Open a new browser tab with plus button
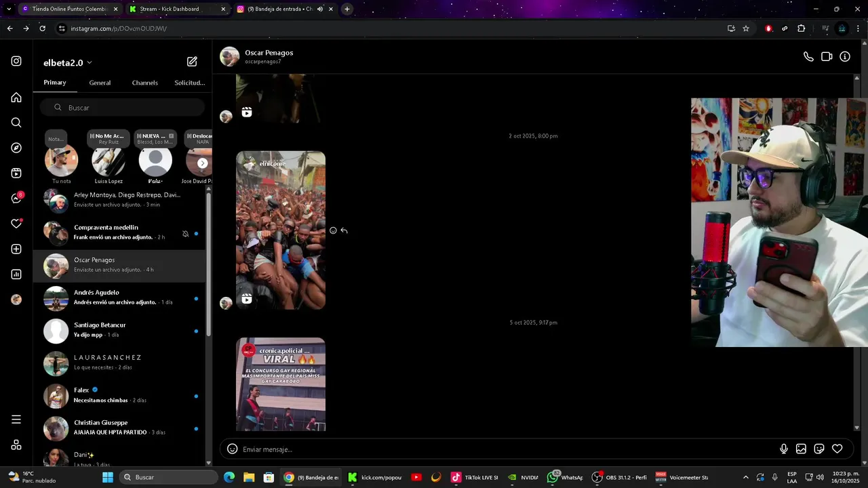Viewport: 868px width, 488px height. click(x=347, y=9)
